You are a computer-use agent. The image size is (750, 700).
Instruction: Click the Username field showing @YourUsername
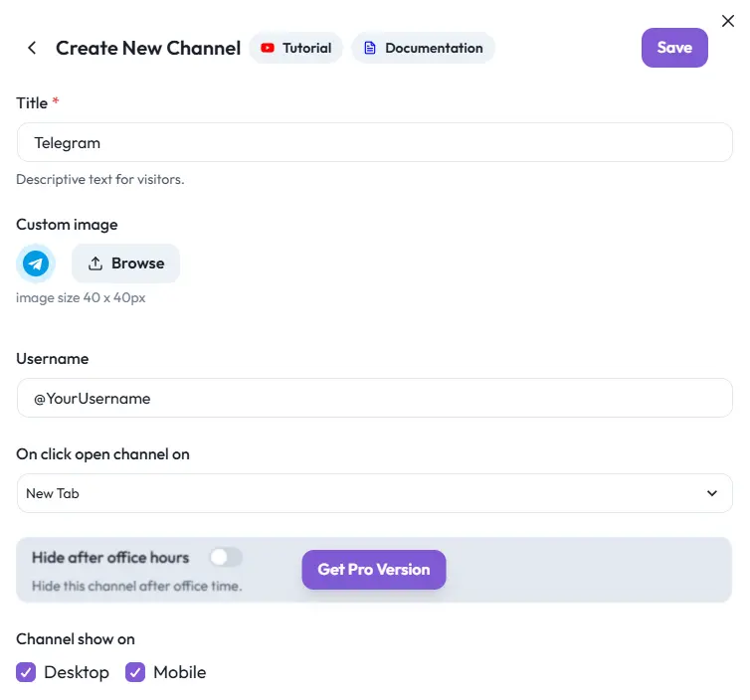click(374, 398)
